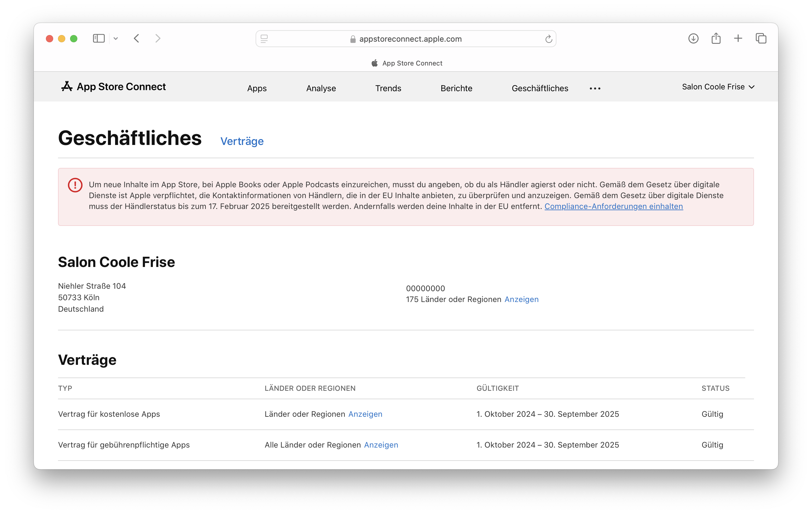Click the browser reload page icon
This screenshot has width=812, height=514.
547,39
